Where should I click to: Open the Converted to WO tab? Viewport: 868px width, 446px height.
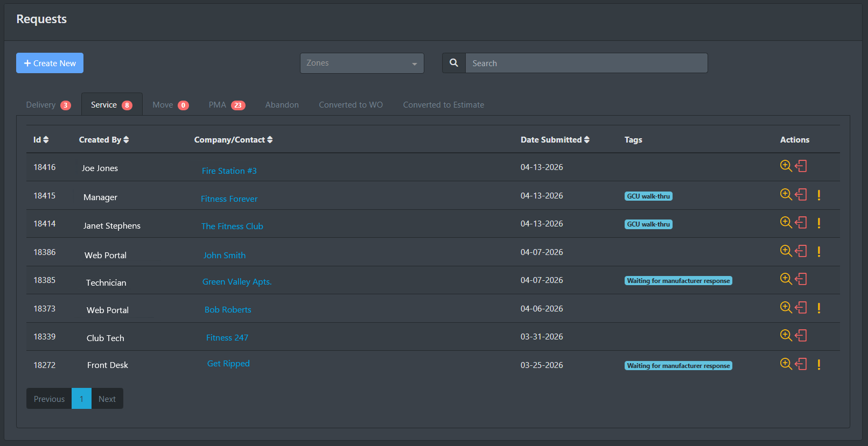click(351, 105)
